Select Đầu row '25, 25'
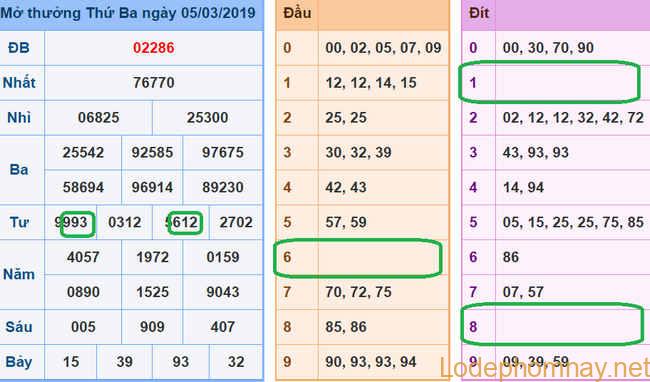Viewport: 650px width, 382px height. [346, 118]
